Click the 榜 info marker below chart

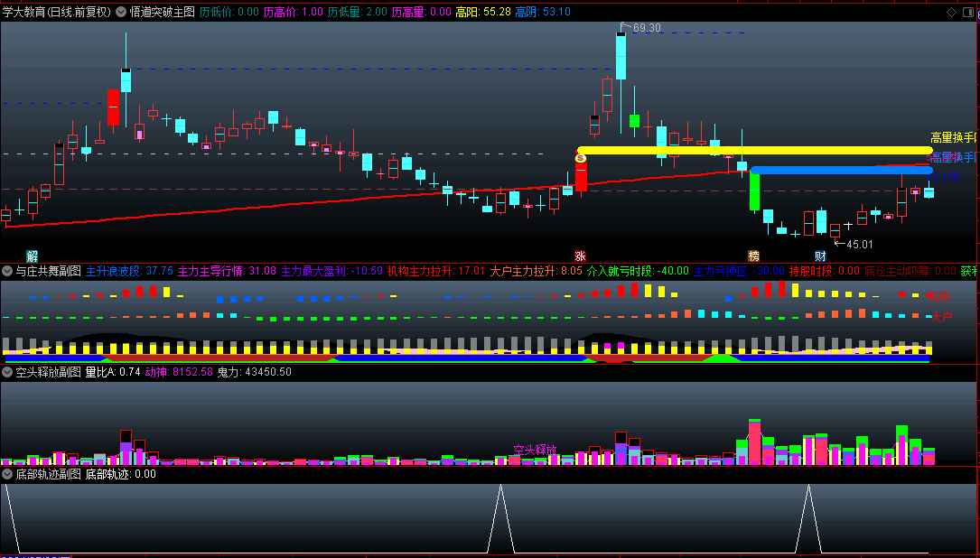[754, 256]
